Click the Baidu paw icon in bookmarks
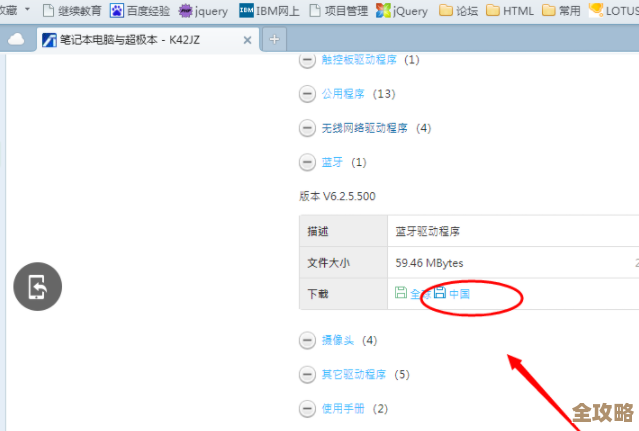Screen dimensions: 639x431 pos(117,11)
